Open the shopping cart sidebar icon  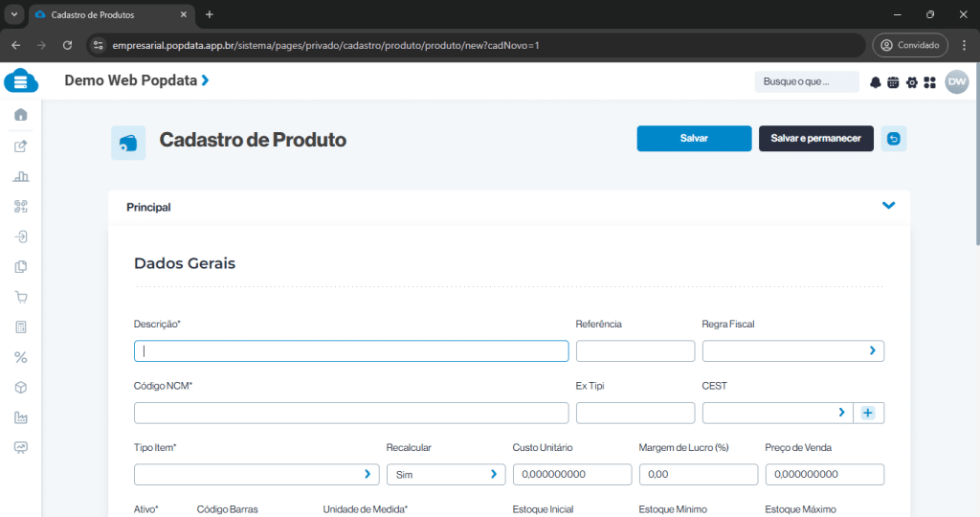pos(21,297)
